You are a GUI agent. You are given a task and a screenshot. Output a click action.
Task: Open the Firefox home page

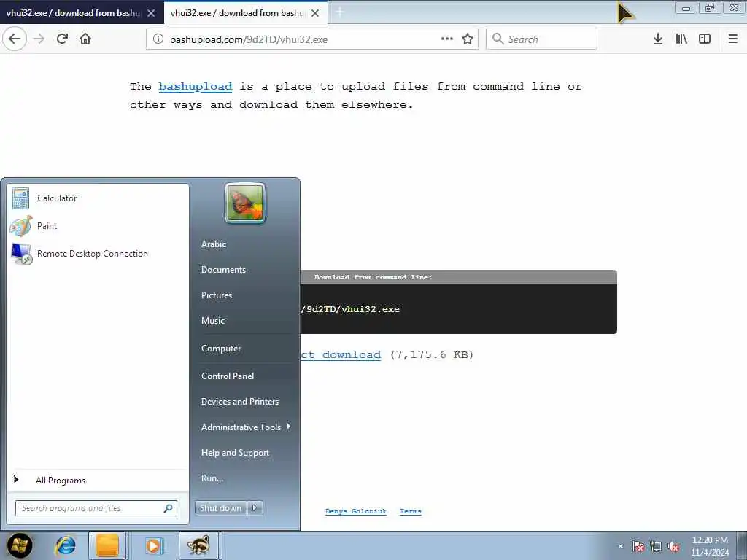point(85,39)
